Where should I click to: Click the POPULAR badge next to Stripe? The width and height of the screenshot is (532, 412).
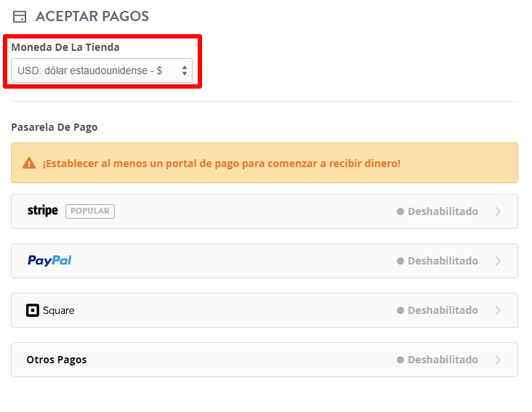[x=90, y=211]
